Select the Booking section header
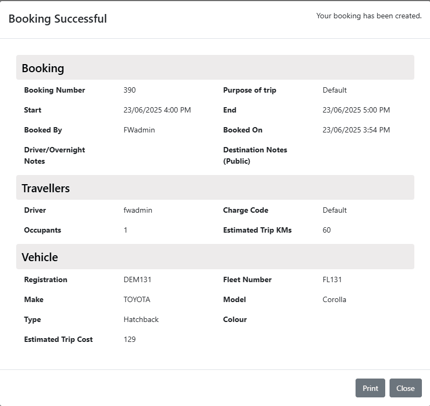The height and width of the screenshot is (406, 430). [x=215, y=68]
